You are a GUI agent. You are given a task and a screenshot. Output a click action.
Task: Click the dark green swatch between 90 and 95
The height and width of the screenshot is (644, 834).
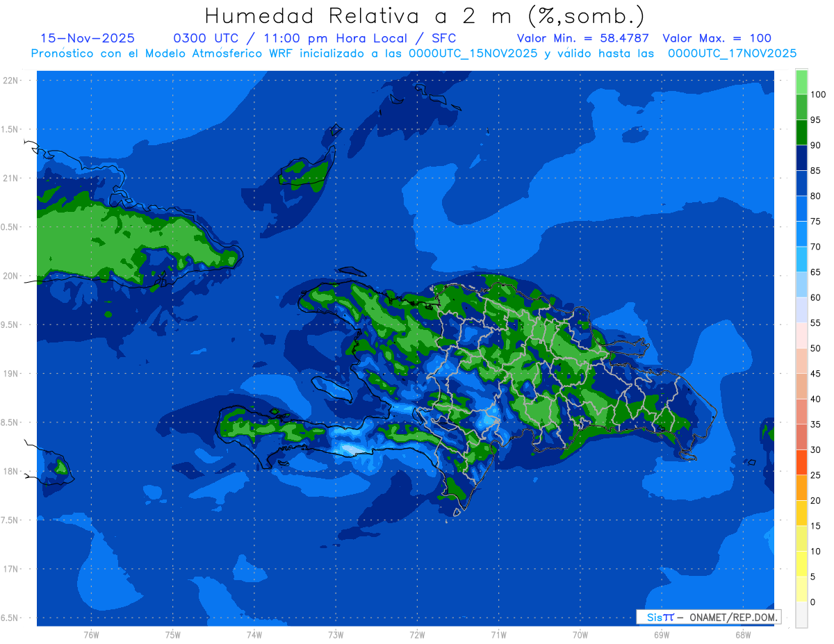click(x=801, y=133)
